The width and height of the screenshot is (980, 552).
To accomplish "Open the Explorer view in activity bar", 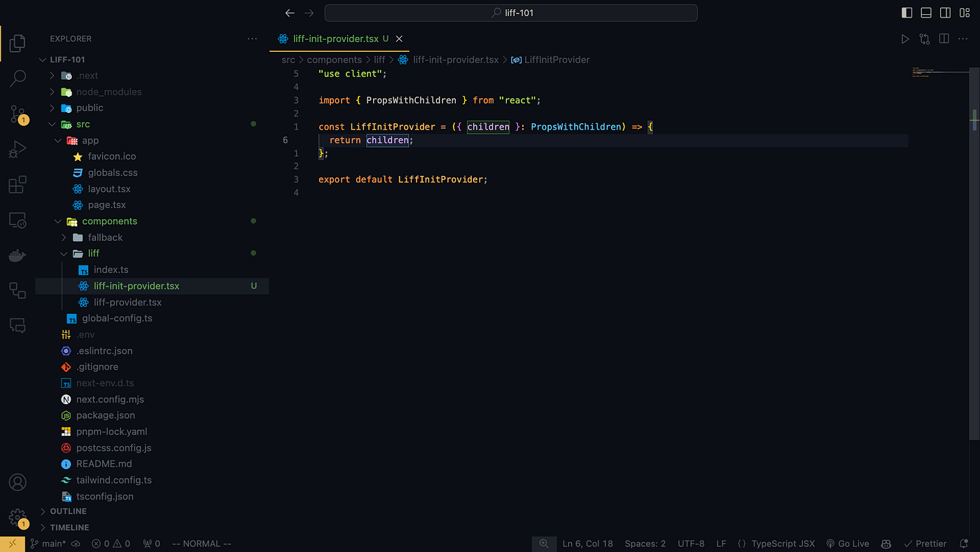I will 17,43.
